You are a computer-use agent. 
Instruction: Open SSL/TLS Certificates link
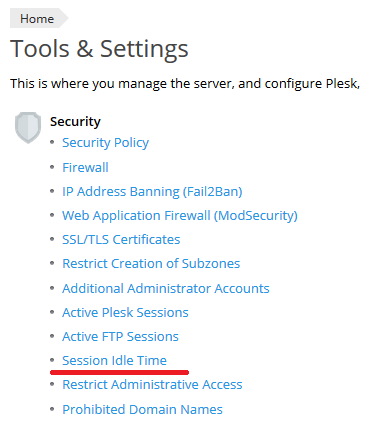click(x=121, y=239)
